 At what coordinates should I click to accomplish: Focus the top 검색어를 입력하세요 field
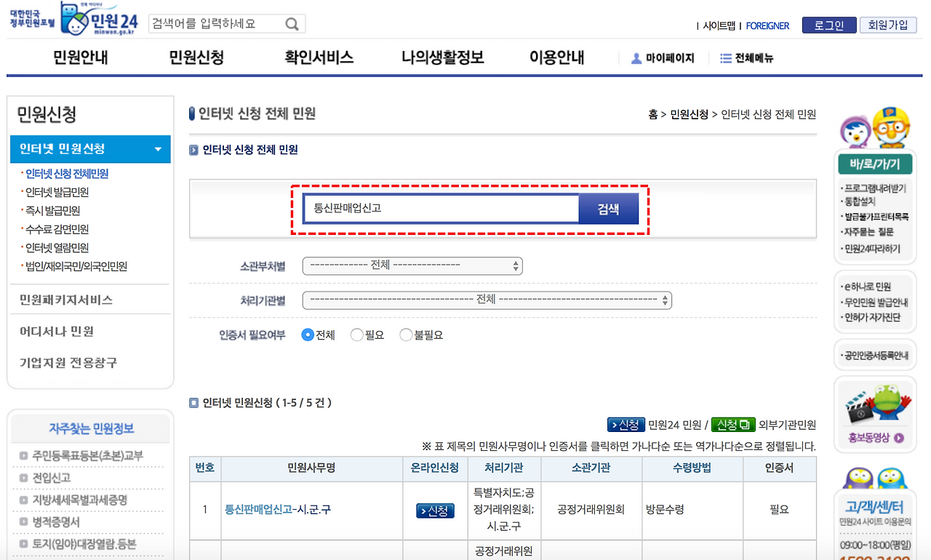pyautogui.click(x=215, y=24)
